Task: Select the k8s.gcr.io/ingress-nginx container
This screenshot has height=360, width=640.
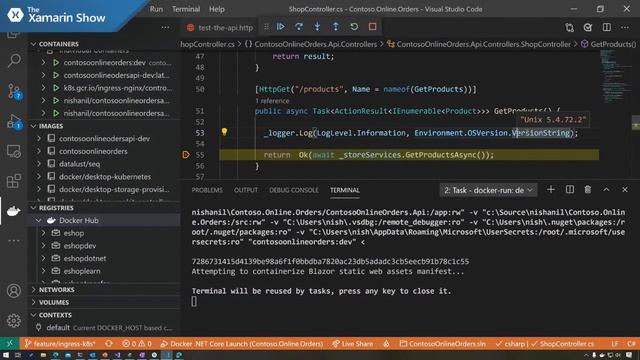Action: (x=104, y=88)
